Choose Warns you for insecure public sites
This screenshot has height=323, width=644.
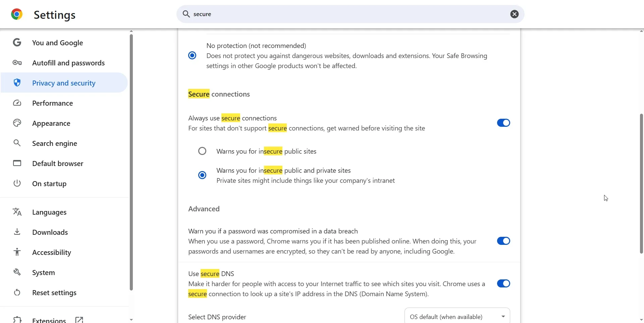(202, 151)
